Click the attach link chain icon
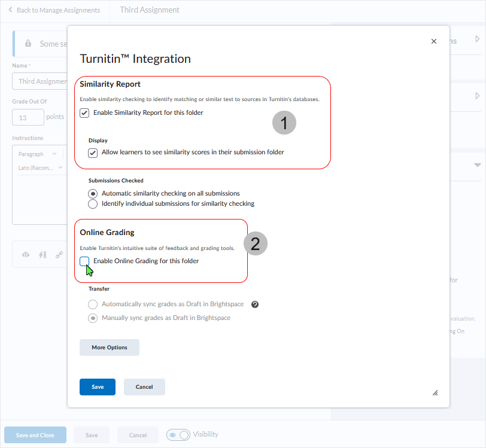This screenshot has height=448, width=486. click(59, 255)
